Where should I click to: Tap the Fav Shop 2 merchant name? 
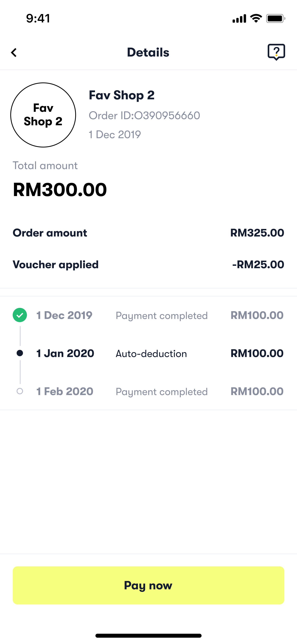122,95
